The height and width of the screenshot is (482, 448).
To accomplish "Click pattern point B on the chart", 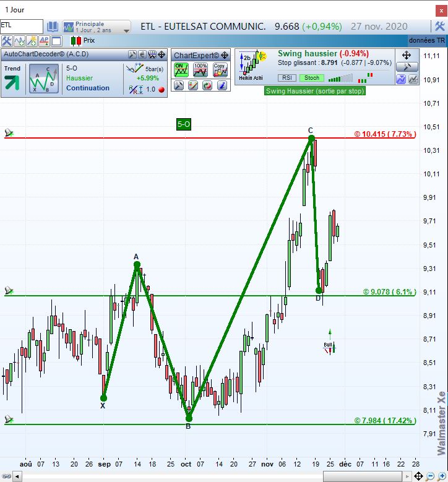I will [189, 418].
